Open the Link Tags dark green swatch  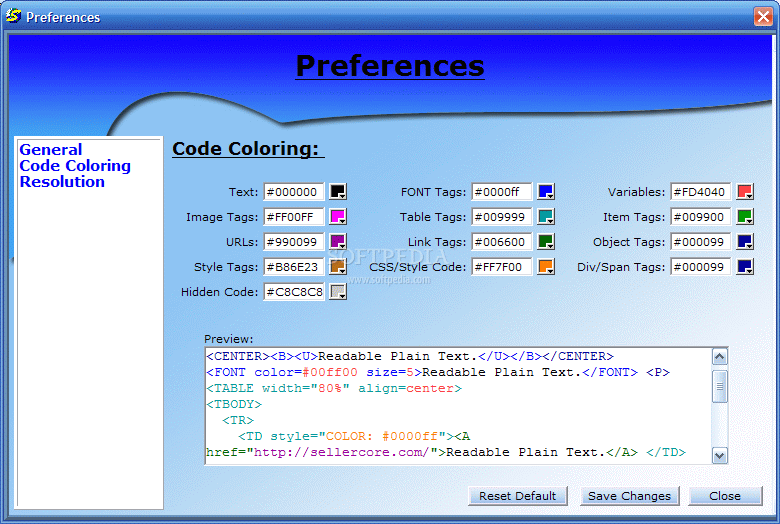pos(546,241)
